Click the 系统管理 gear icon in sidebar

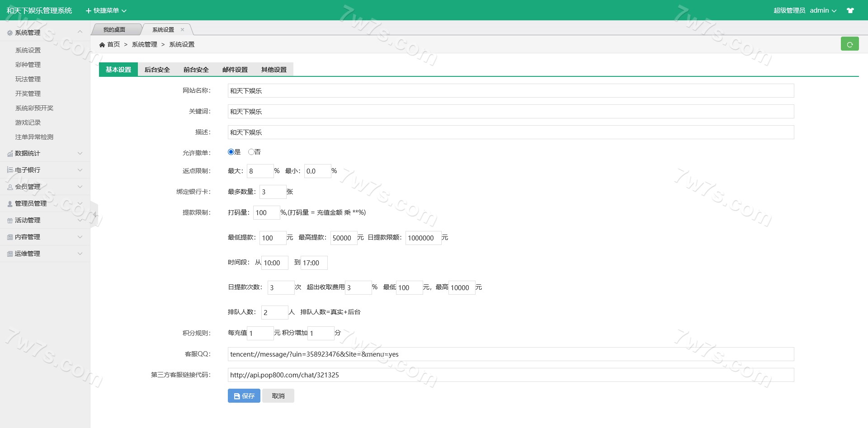tap(9, 33)
